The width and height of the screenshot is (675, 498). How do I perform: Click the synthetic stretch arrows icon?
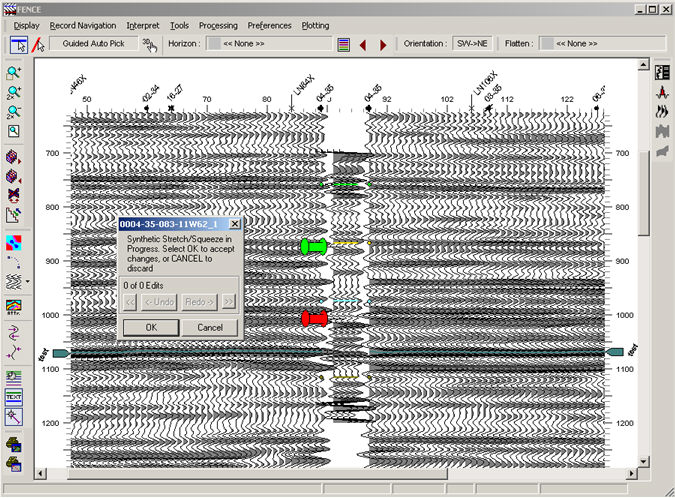(x=14, y=332)
